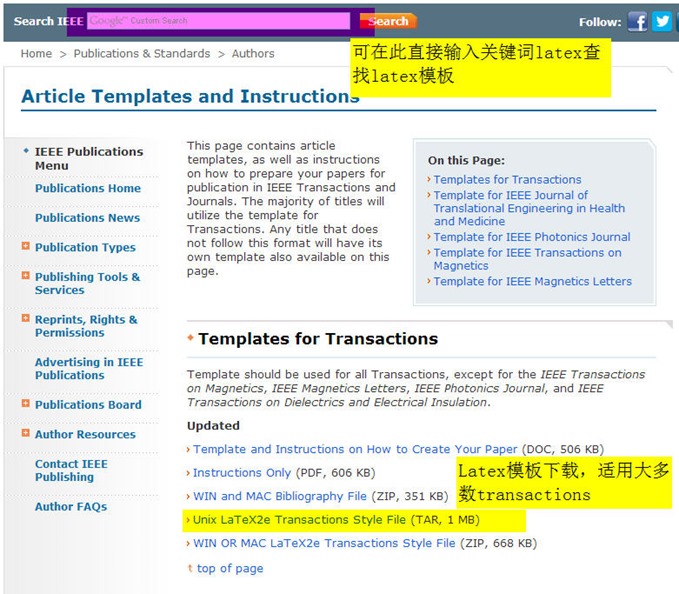Open Authors breadcrumb link

tap(253, 54)
